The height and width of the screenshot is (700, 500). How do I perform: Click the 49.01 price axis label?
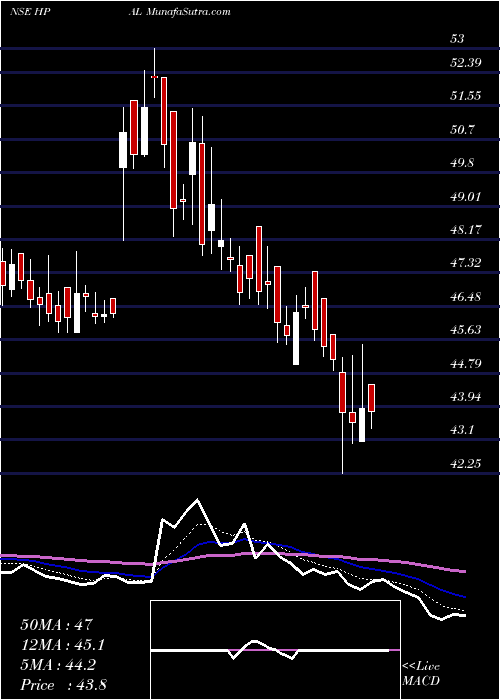(x=465, y=196)
